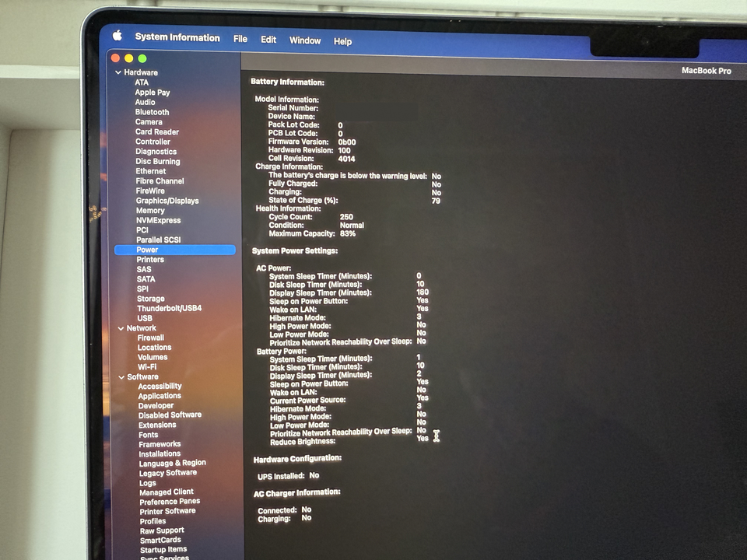Select Thunderbolt/USB4 in the sidebar
The width and height of the screenshot is (747, 560).
[169, 308]
